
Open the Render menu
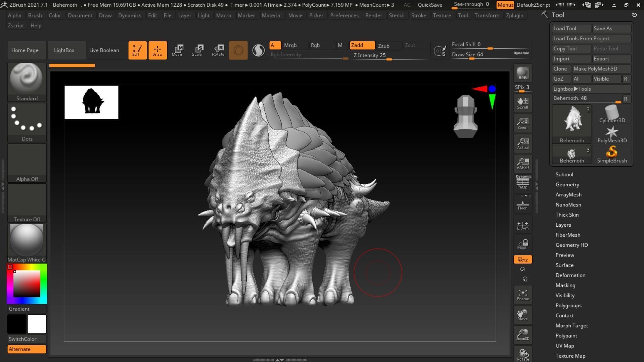click(x=373, y=15)
